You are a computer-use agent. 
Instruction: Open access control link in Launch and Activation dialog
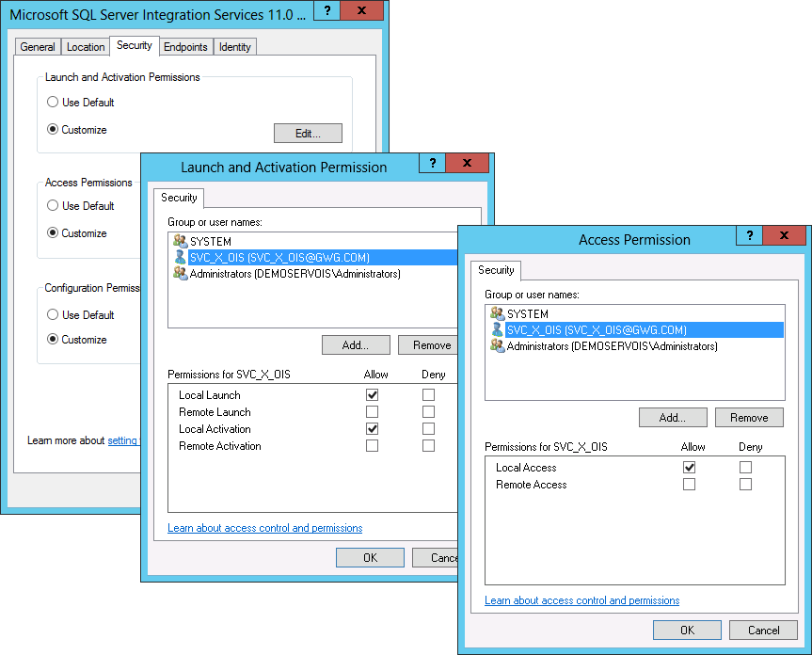click(264, 528)
